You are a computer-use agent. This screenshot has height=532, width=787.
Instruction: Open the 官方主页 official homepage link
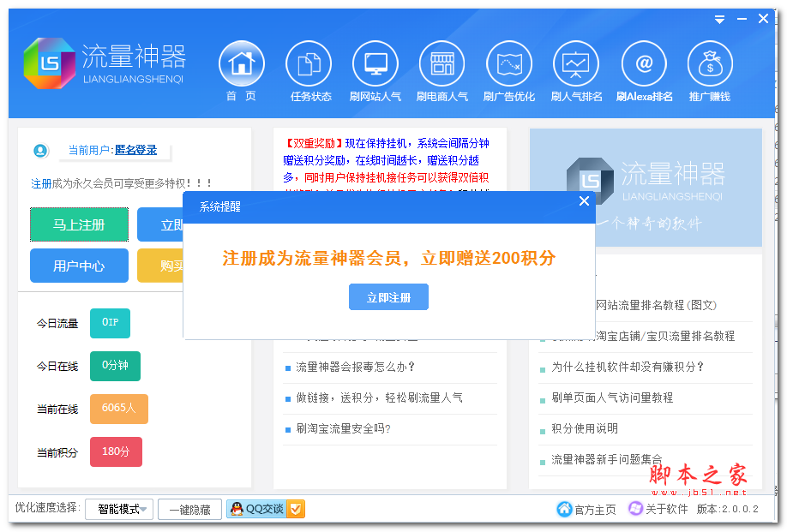586,509
